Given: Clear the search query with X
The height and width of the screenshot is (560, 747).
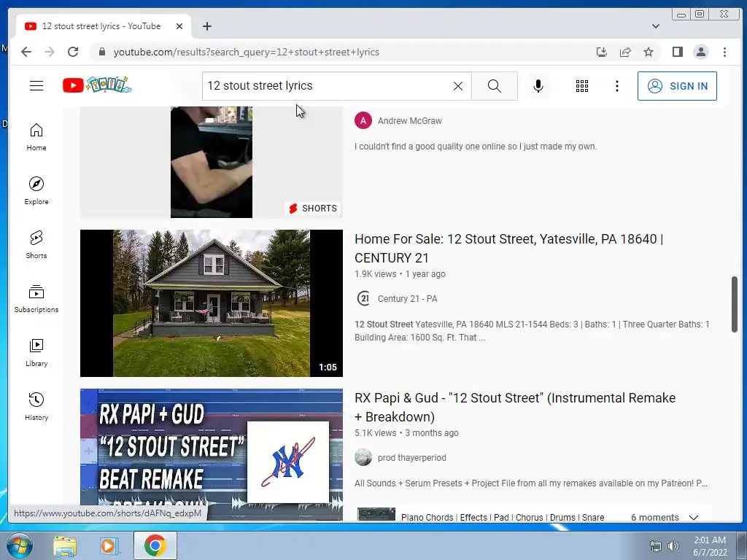Looking at the screenshot, I should click(458, 86).
